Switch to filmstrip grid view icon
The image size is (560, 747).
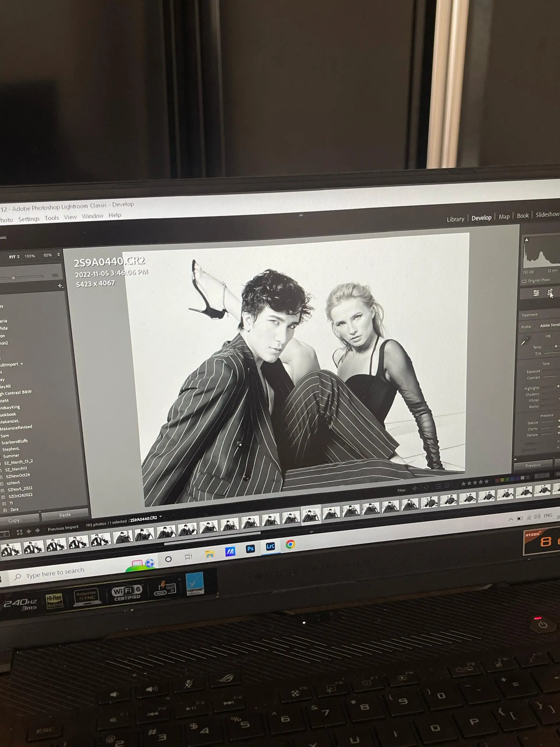[x=20, y=532]
